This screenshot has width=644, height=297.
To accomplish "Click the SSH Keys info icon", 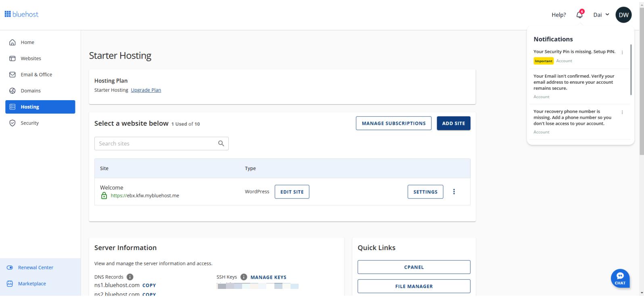I will tap(244, 277).
